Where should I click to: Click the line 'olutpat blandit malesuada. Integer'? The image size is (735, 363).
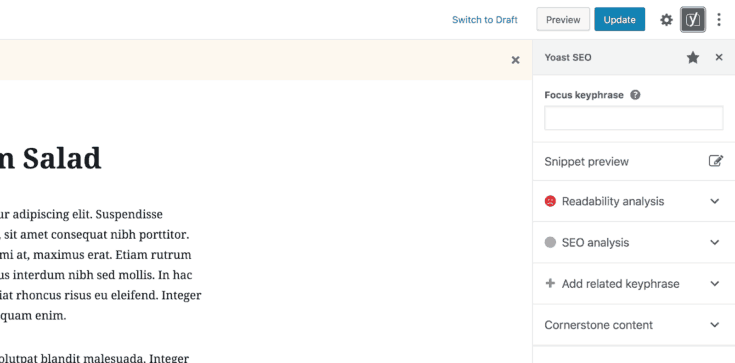[x=94, y=358]
